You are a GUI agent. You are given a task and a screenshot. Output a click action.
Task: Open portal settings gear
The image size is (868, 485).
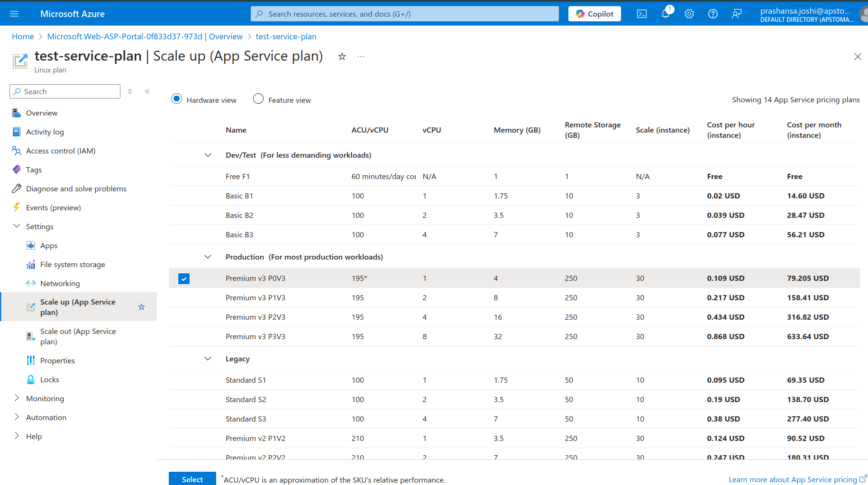(x=689, y=14)
